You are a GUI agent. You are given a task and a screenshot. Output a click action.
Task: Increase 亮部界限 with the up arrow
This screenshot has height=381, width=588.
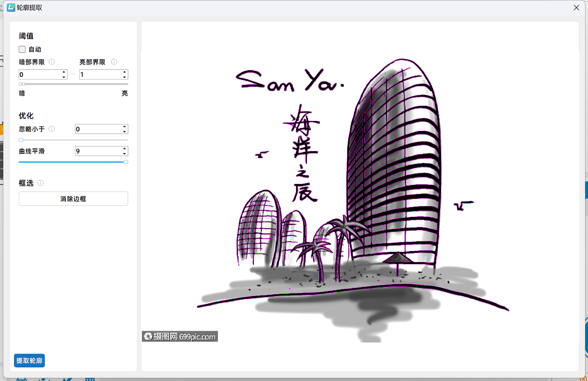pyautogui.click(x=125, y=72)
